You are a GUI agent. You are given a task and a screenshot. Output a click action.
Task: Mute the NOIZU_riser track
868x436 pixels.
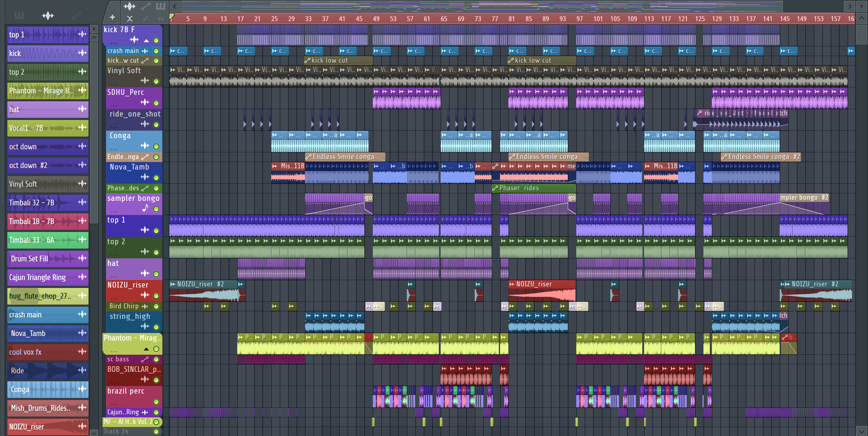click(156, 296)
